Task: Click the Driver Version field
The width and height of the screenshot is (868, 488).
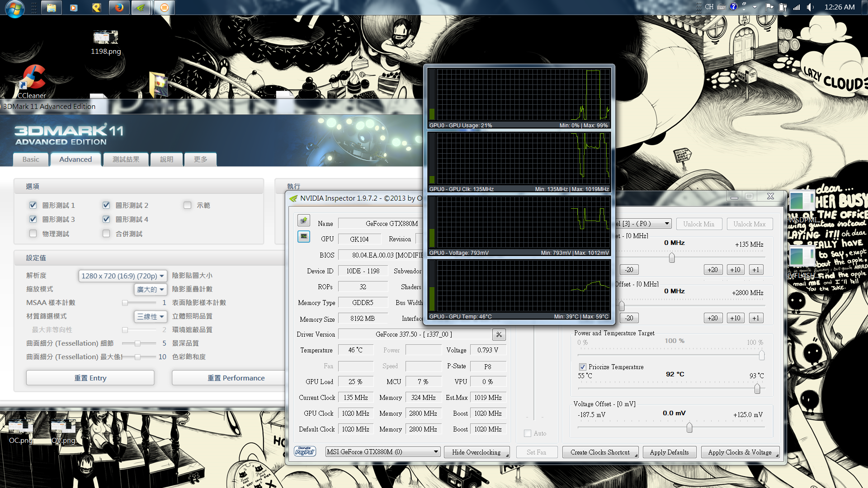Action: click(x=414, y=334)
